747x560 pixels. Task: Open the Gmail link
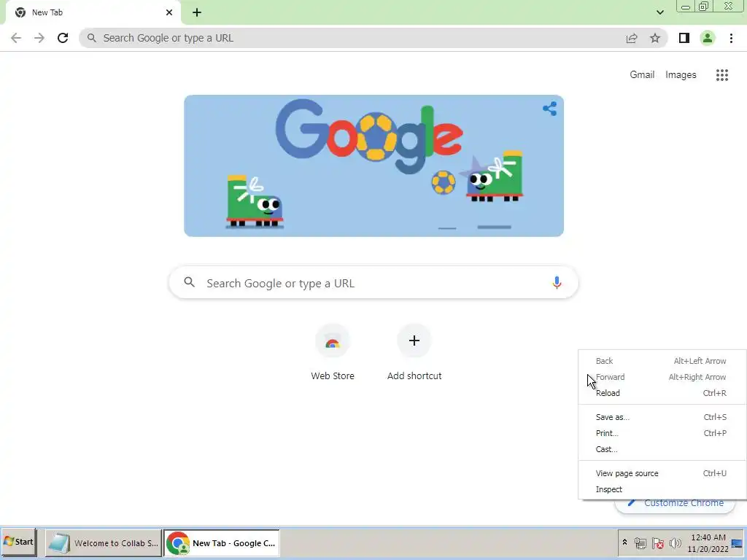pyautogui.click(x=642, y=75)
